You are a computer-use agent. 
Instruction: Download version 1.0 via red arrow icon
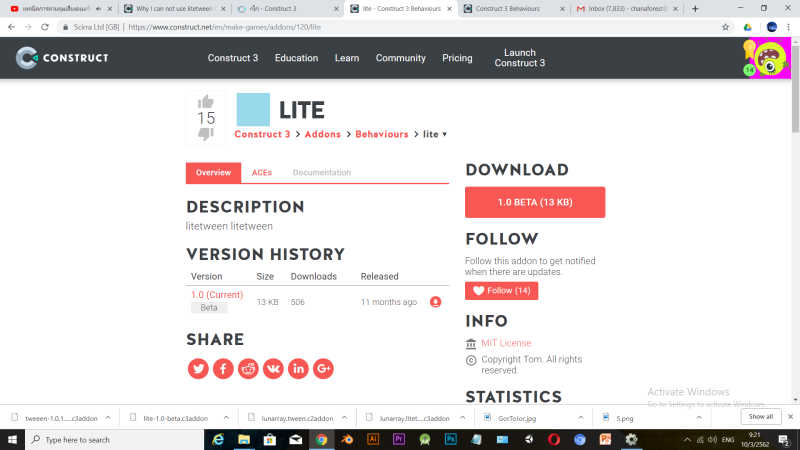435,302
